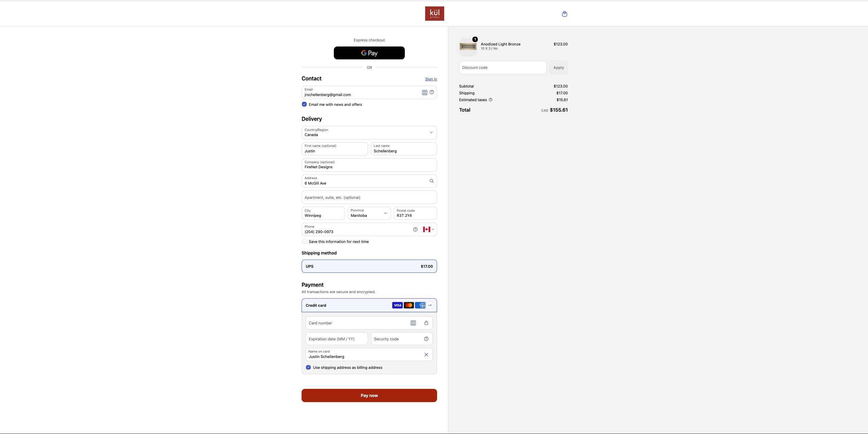Viewport: 868px width, 434px height.
Task: Check Save this information for next time
Action: click(304, 241)
